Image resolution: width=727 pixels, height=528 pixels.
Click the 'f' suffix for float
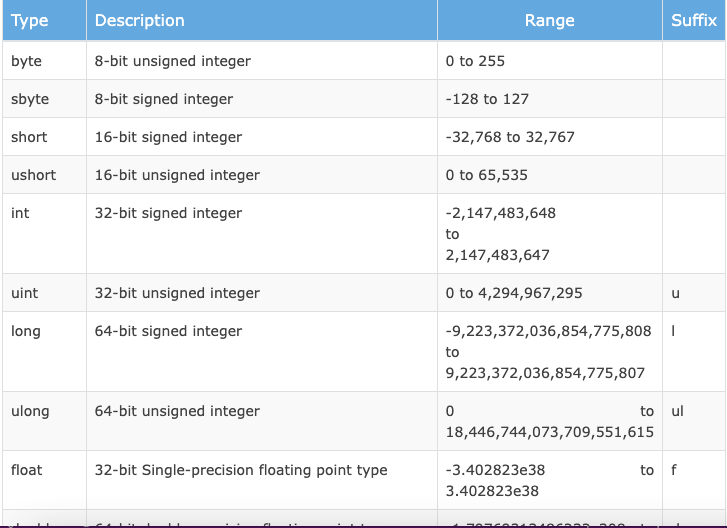pos(673,469)
